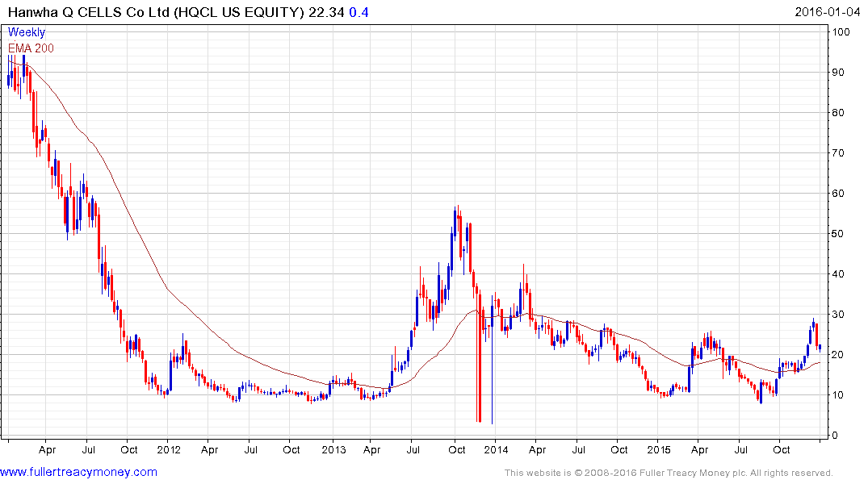The height and width of the screenshot is (484, 868).
Task: Click the 30 value on price axis
Action: (x=838, y=315)
